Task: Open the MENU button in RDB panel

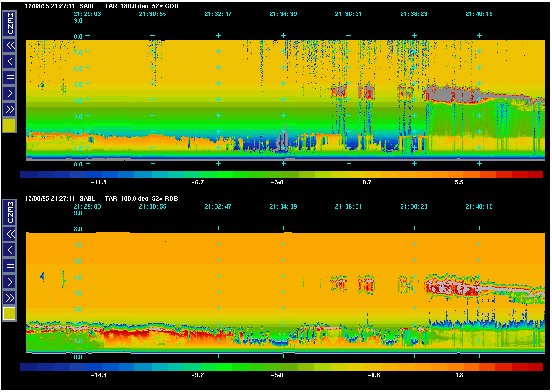Action: point(10,212)
